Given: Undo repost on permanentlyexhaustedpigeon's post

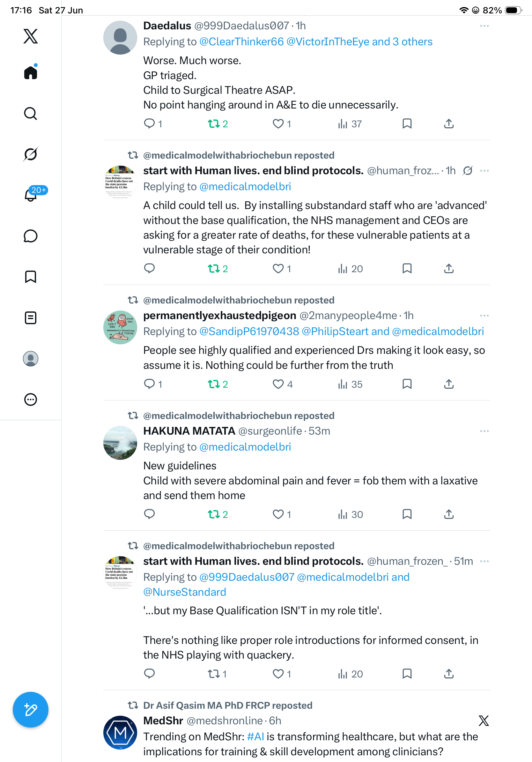Looking at the screenshot, I should 218,384.
